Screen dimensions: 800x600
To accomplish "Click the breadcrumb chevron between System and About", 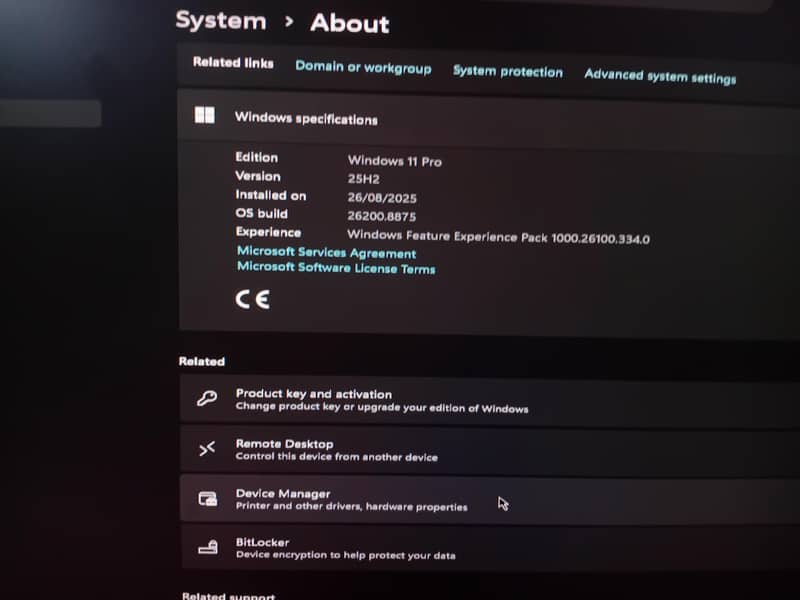I will [x=289, y=21].
